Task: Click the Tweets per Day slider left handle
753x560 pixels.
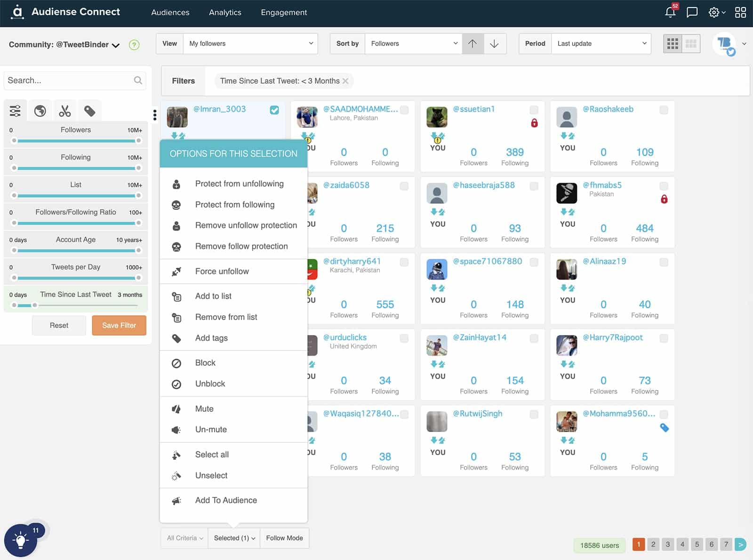Action: coord(14,278)
